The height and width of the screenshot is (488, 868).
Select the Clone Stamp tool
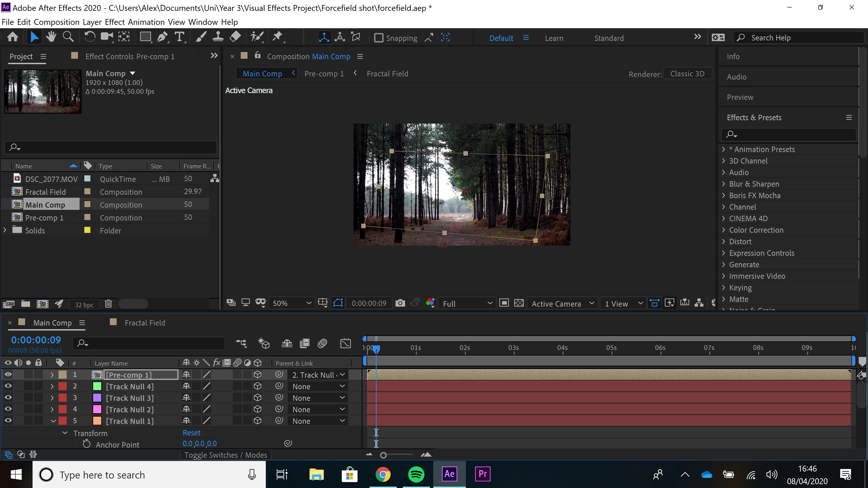coord(218,37)
